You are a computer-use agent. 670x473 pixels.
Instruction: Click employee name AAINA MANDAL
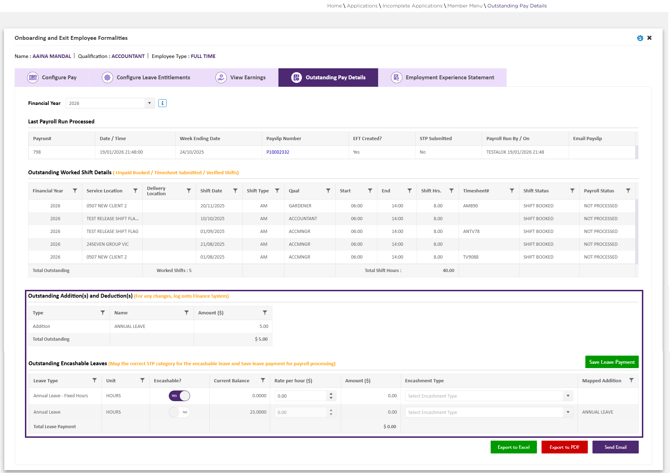[x=52, y=56]
